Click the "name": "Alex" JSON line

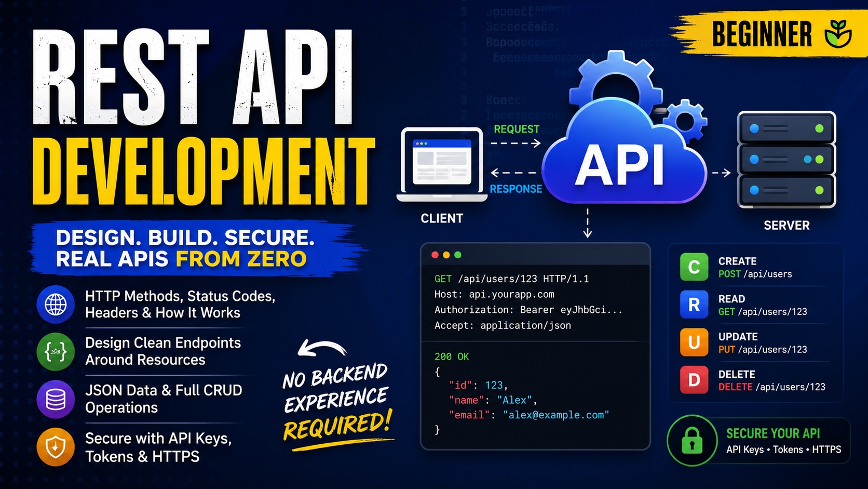click(493, 400)
